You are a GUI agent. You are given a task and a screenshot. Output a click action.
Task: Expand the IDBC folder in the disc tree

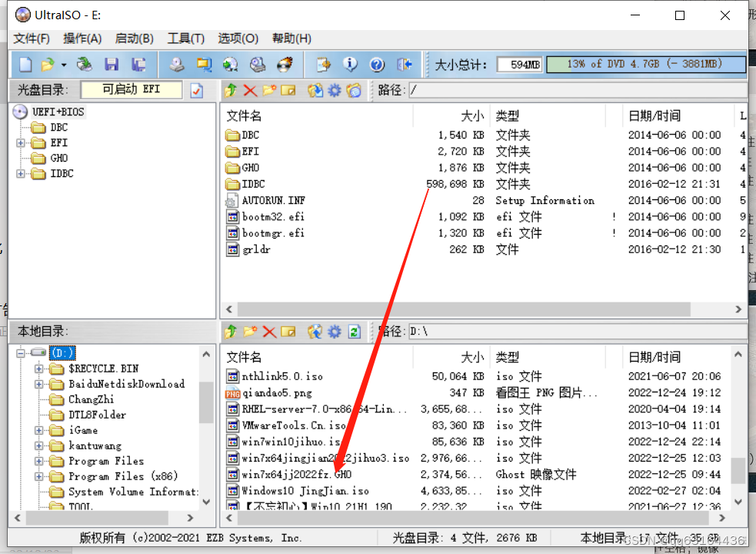coord(20,174)
